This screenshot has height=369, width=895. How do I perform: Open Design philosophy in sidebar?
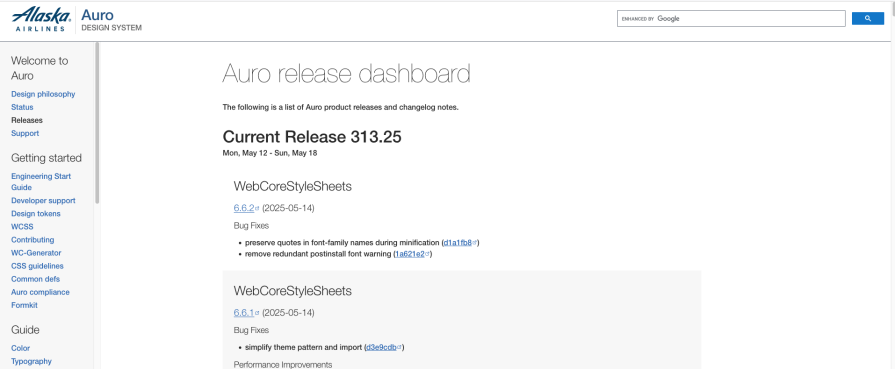pyautogui.click(x=43, y=94)
